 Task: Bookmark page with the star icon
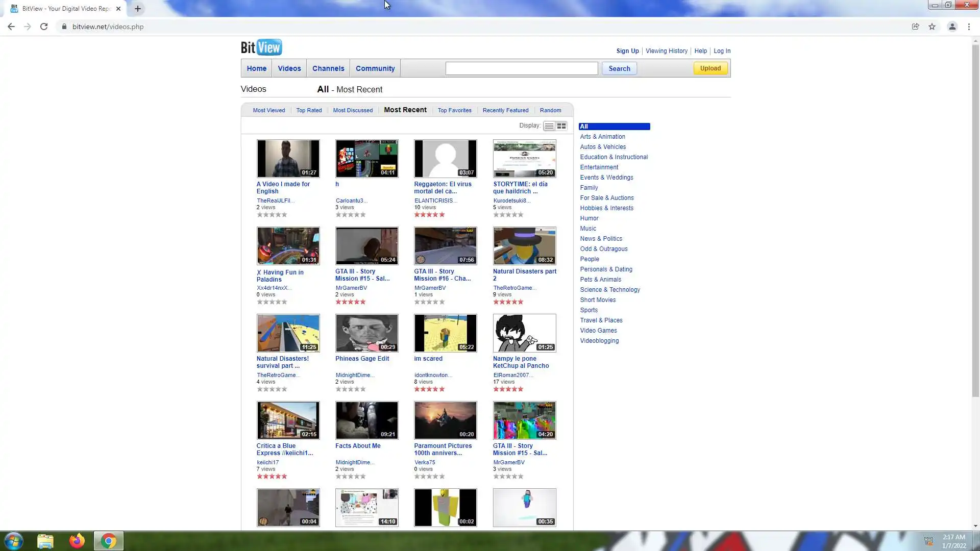(932, 27)
